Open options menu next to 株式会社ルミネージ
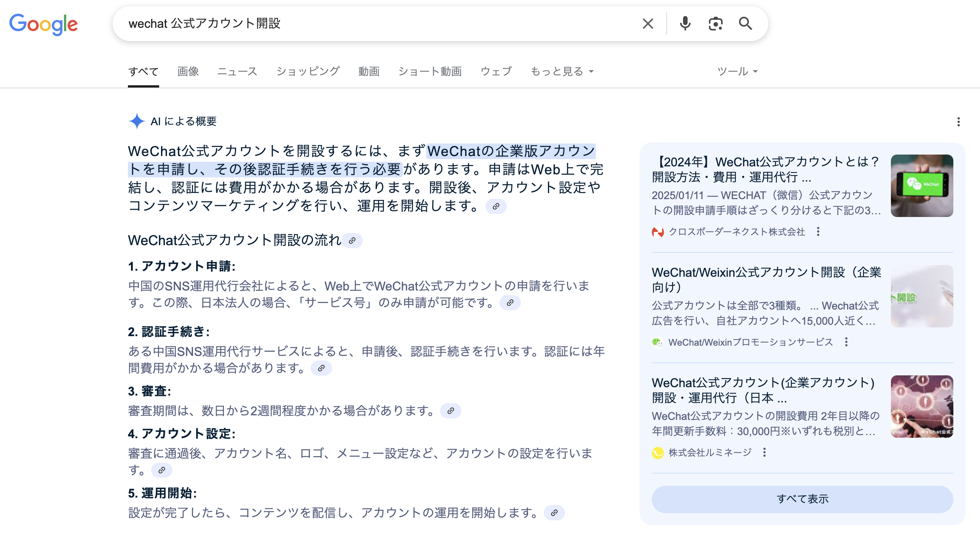980x536 pixels. coord(764,452)
